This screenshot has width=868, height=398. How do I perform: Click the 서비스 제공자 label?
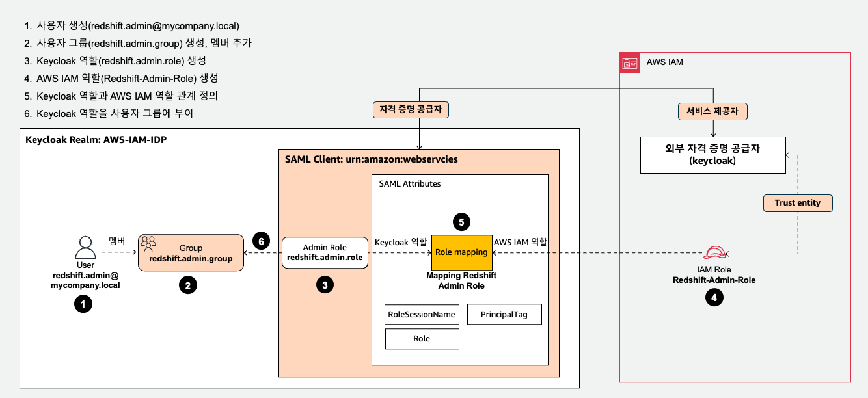coord(712,111)
